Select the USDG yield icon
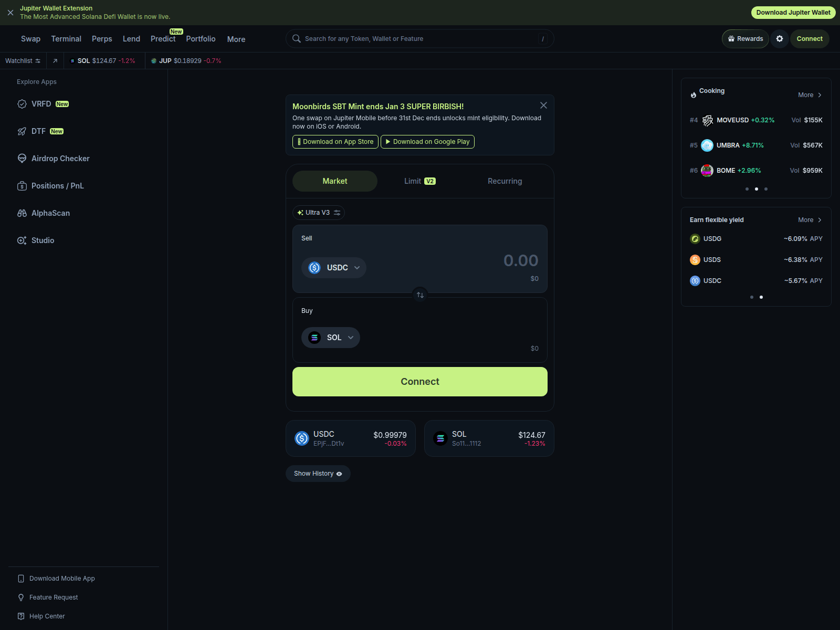Screen dimensions: 840x630 coord(695,239)
